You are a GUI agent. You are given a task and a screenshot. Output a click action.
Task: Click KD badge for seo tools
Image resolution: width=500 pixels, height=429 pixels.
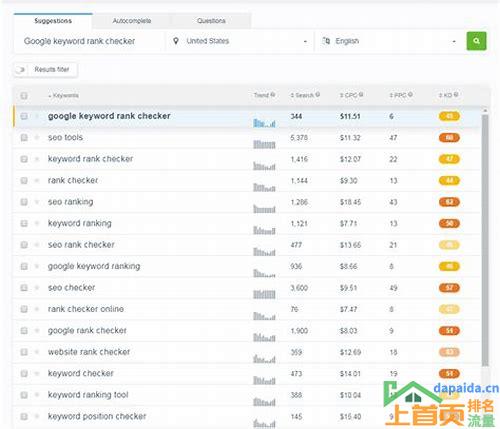point(449,137)
